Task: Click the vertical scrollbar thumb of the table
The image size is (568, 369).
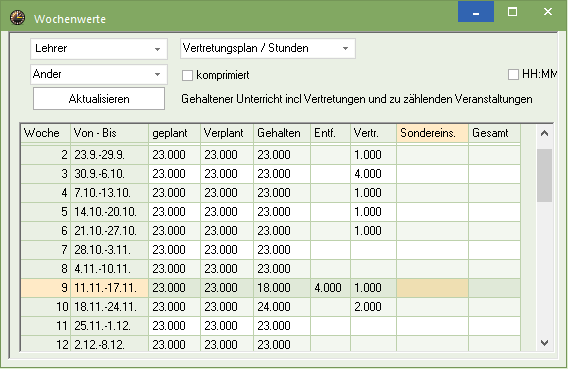Action: point(544,175)
